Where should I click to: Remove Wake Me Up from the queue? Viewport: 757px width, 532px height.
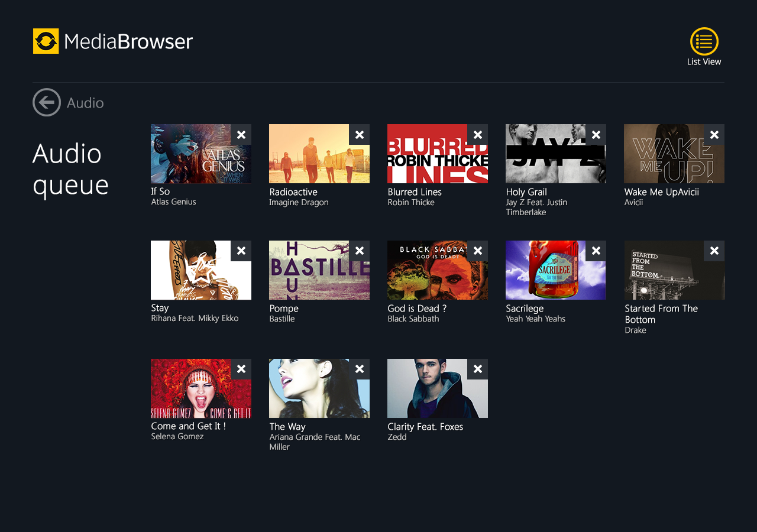tap(714, 135)
